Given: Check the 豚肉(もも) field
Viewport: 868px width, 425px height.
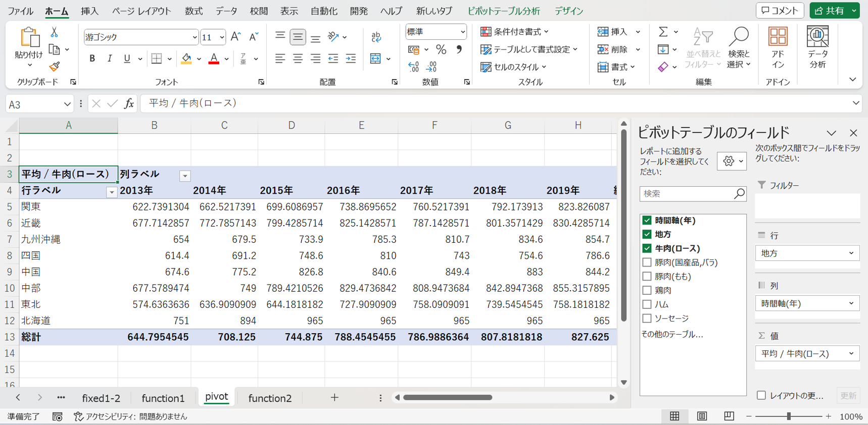Looking at the screenshot, I should click(x=647, y=277).
